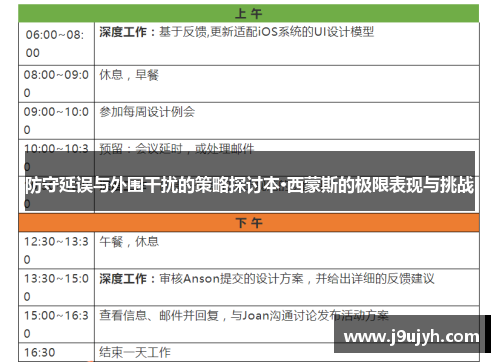The height and width of the screenshot is (362, 500).
Task: Select the 午餐，休息 cell
Action: [287, 250]
